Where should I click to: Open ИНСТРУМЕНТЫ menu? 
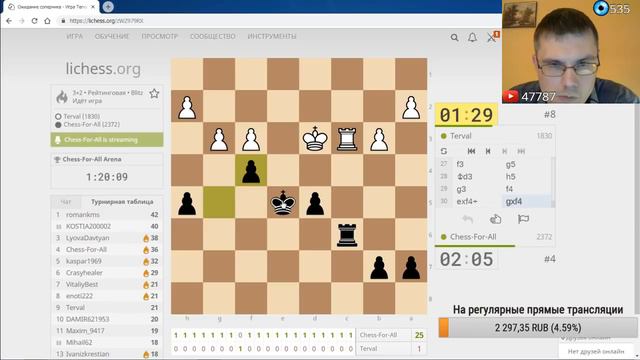coord(272,36)
